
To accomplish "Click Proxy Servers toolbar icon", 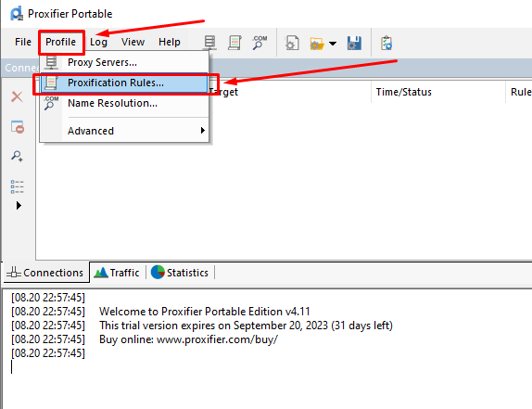I will tap(210, 43).
